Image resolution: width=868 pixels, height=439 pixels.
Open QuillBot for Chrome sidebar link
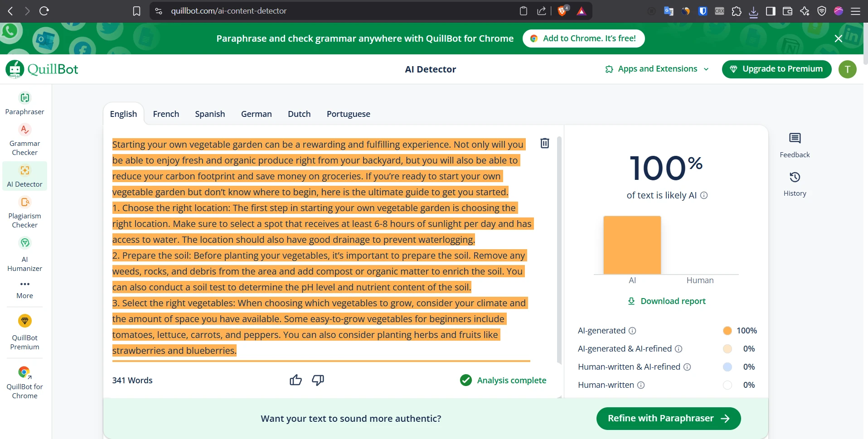point(24,382)
